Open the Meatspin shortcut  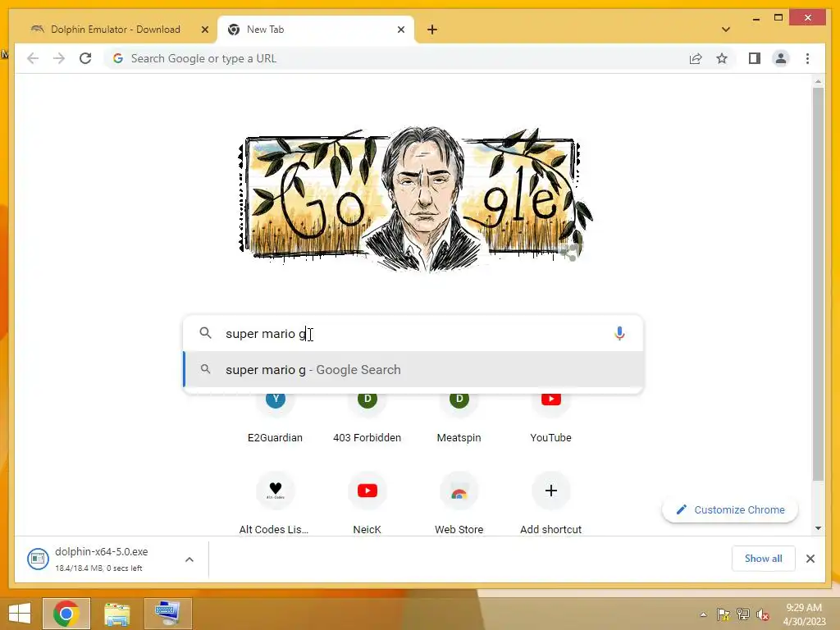coord(459,418)
